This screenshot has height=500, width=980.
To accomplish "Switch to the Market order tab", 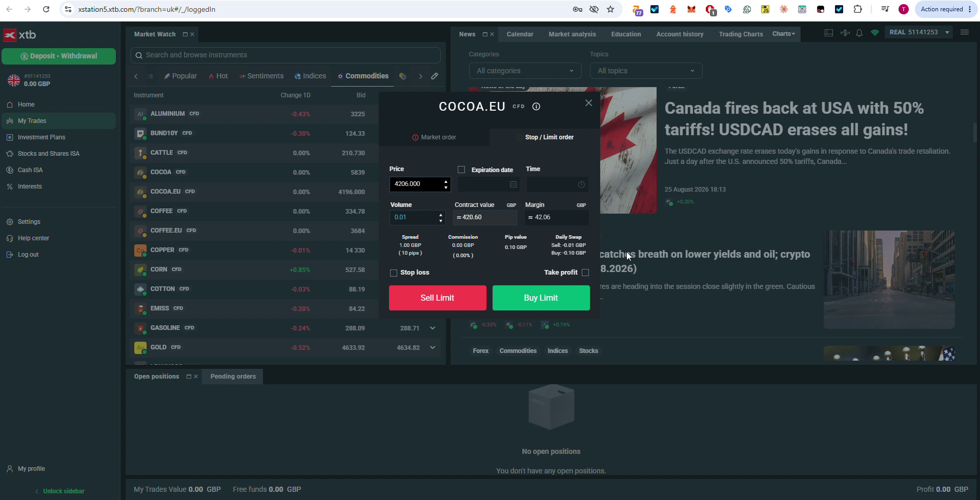I will [434, 137].
